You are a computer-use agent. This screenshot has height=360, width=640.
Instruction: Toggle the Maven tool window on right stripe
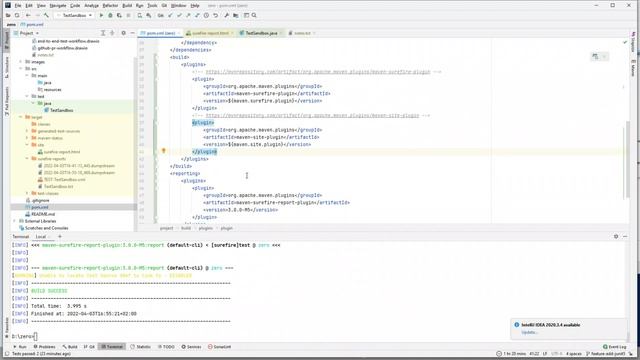pyautogui.click(x=633, y=68)
